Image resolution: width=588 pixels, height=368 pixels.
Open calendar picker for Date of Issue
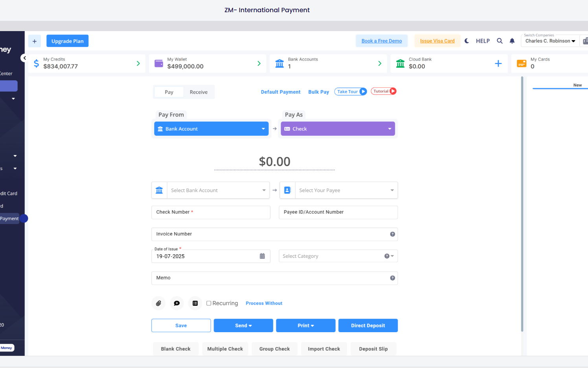coord(262,256)
